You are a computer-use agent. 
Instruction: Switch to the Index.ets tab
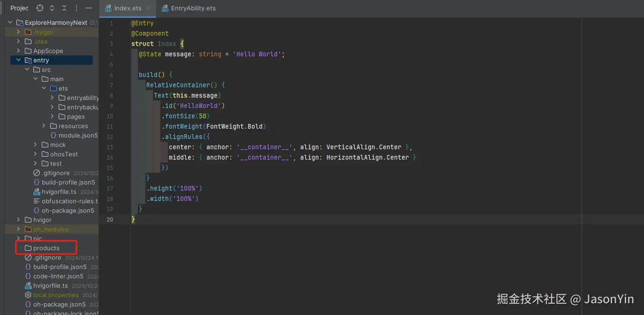click(x=128, y=8)
